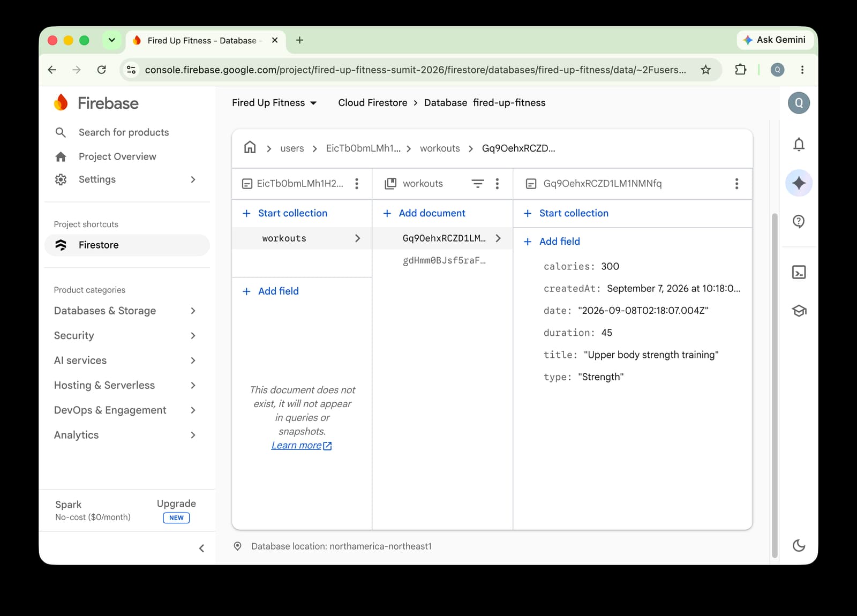Click site information icon in address bar
The width and height of the screenshot is (857, 616).
tap(131, 70)
